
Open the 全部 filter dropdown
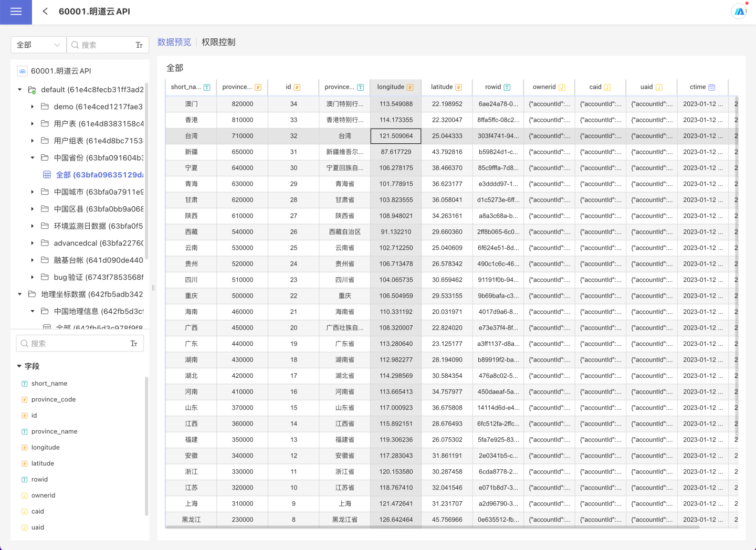38,45
